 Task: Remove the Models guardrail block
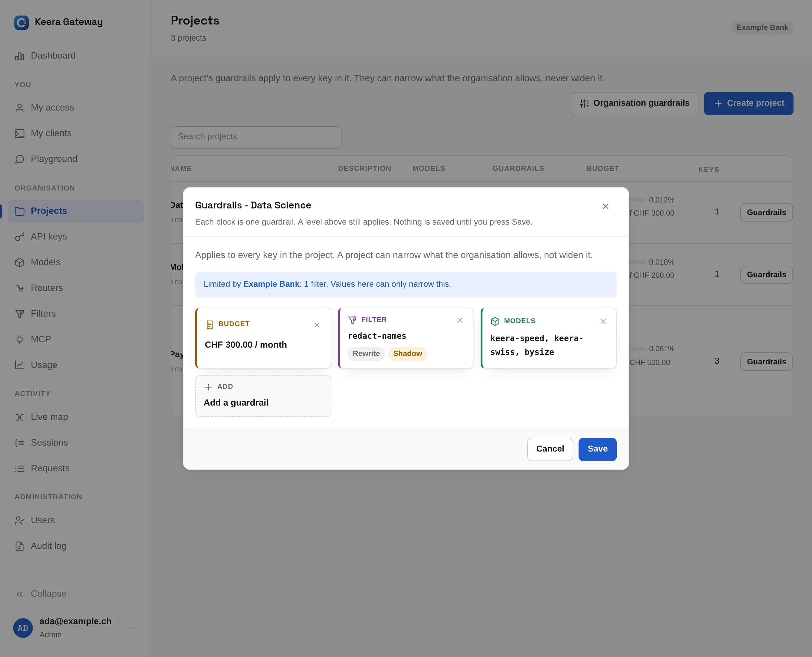603,321
